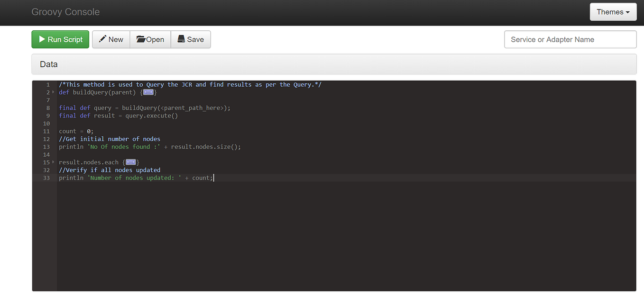Click the folder icon on the Open button
Viewport: 644px width, 294px height.
click(x=141, y=40)
